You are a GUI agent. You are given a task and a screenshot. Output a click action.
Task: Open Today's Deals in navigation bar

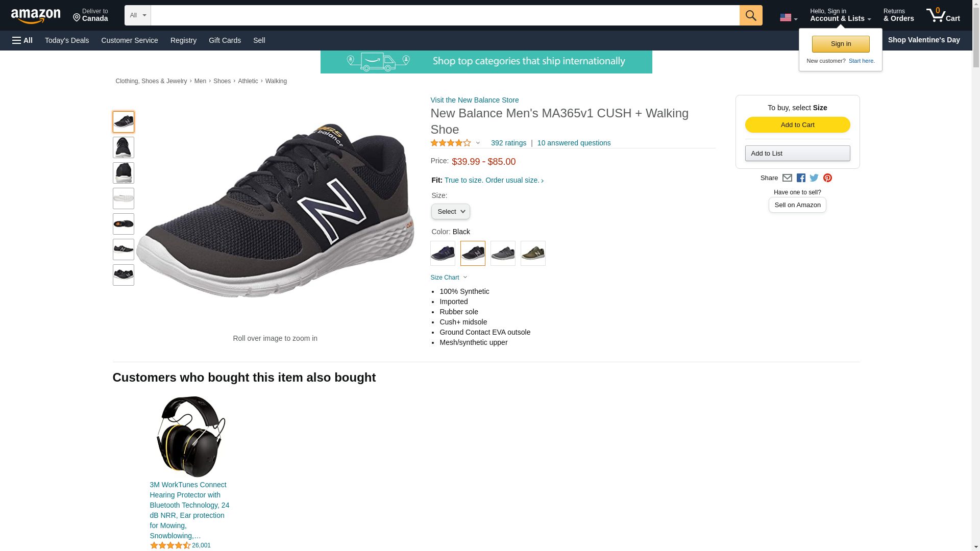coord(67,40)
